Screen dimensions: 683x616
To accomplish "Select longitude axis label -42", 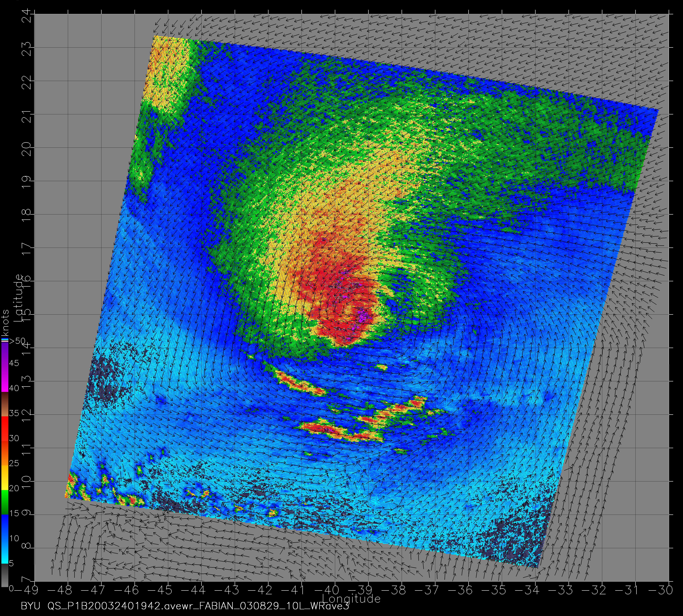I will click(260, 590).
